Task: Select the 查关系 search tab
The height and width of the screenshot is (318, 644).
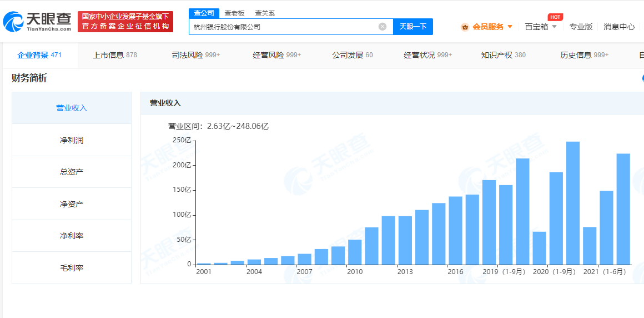Action: coord(265,13)
